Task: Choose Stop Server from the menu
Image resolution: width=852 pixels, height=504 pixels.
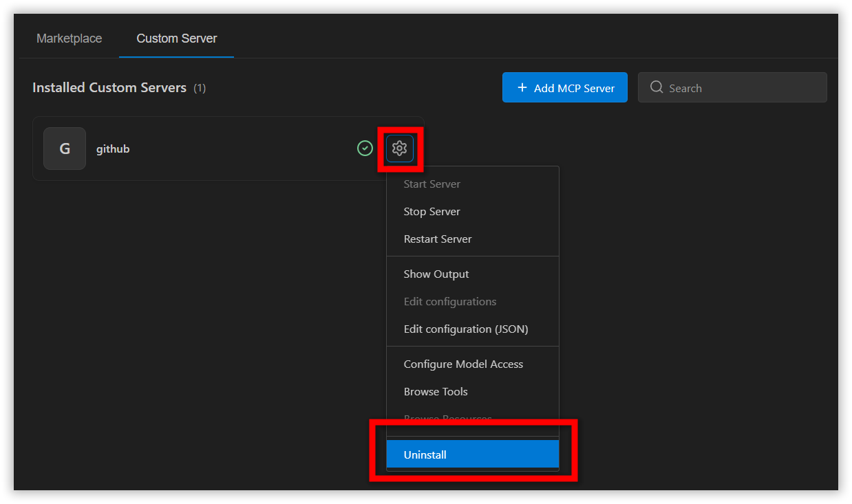Action: pos(432,212)
